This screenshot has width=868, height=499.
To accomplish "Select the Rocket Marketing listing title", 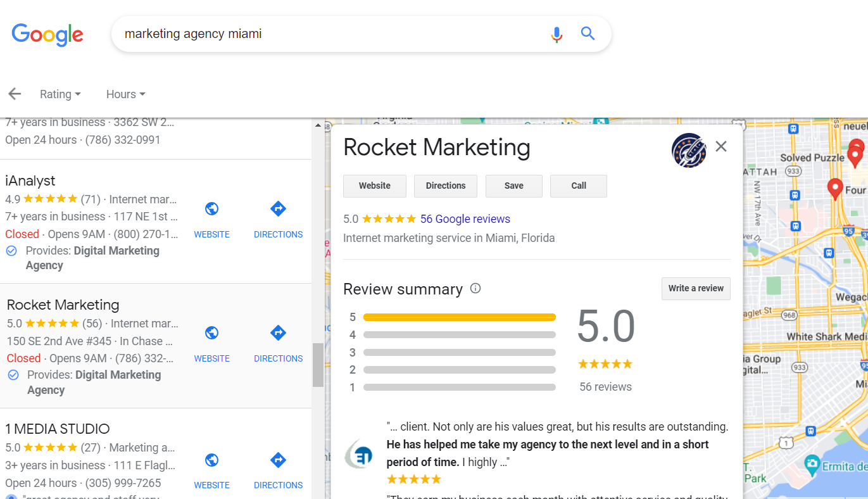I will (63, 305).
